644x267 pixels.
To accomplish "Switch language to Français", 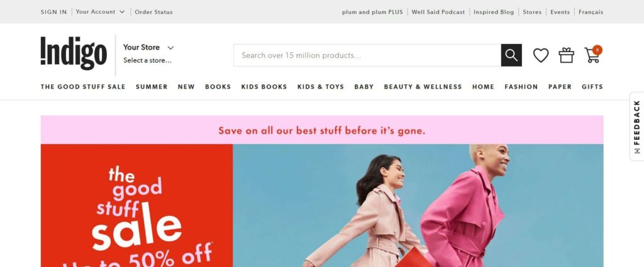I will (591, 12).
